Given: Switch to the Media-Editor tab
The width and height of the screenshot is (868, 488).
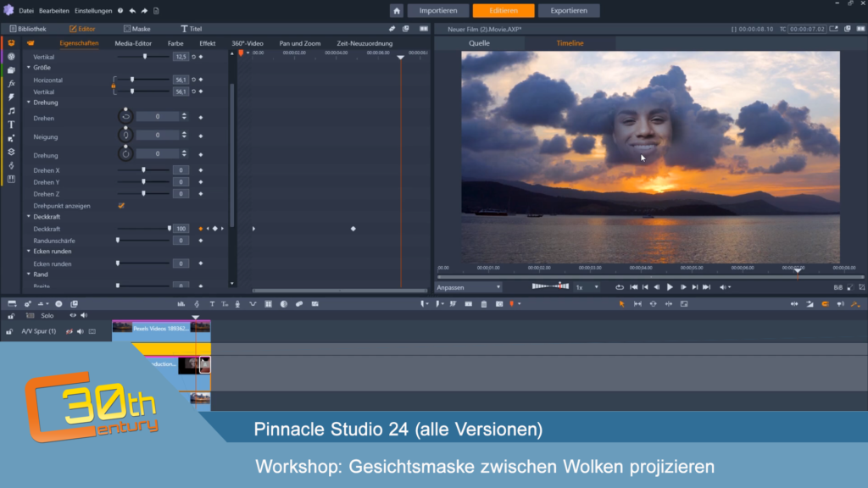Looking at the screenshot, I should [x=133, y=43].
